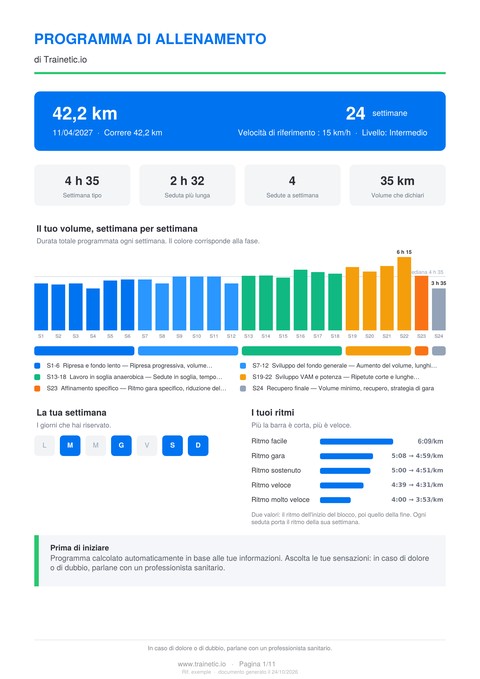Select the Ritmo sostenuto pace bar
The width and height of the screenshot is (480, 679).
click(345, 471)
